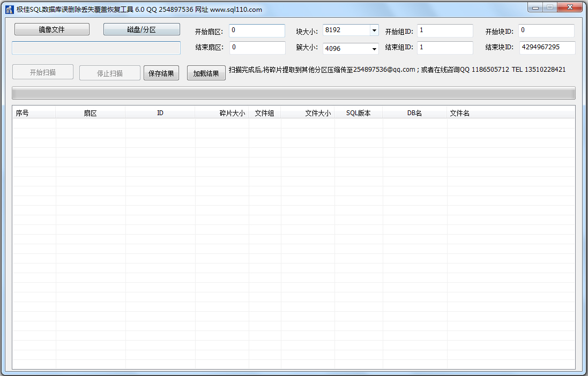
Task: Click the 文件名 column header
Action: tap(459, 112)
